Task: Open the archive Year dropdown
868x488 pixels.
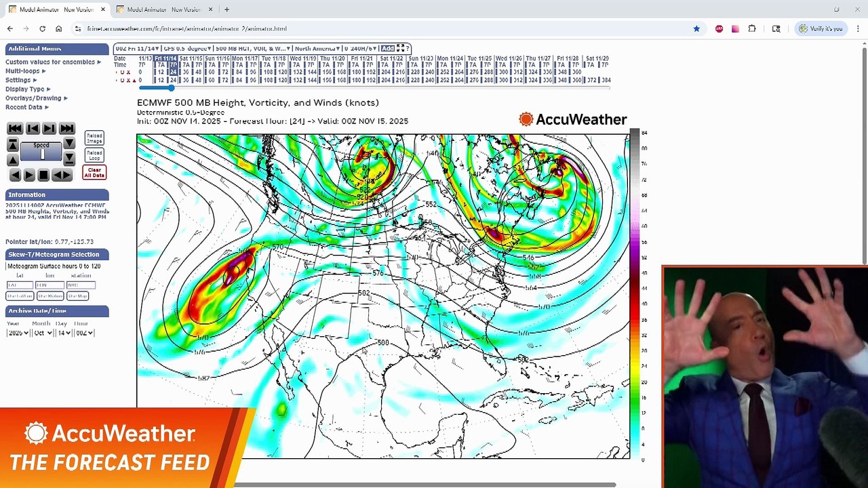Action: (18, 333)
